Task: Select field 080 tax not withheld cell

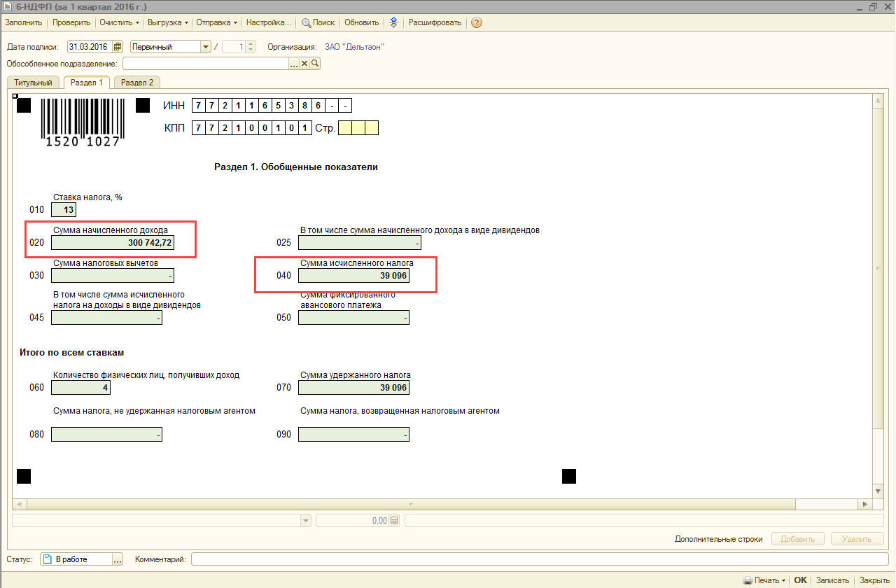Action: click(107, 435)
